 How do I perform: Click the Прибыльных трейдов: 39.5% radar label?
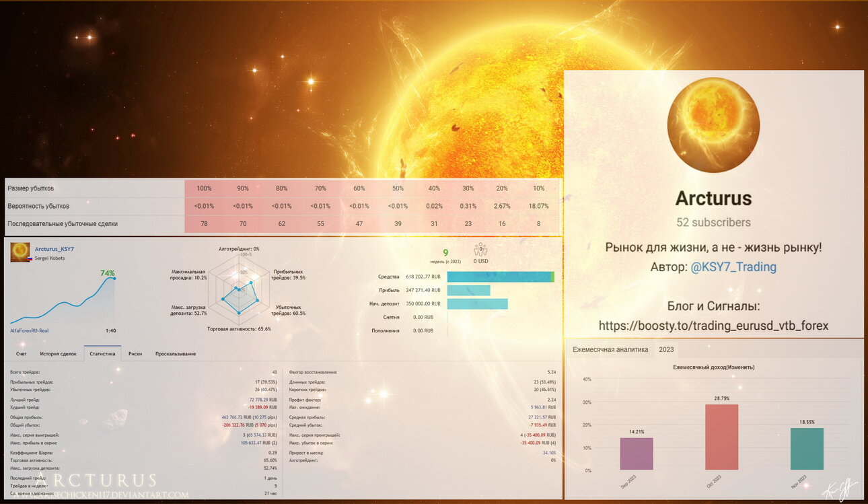[288, 275]
